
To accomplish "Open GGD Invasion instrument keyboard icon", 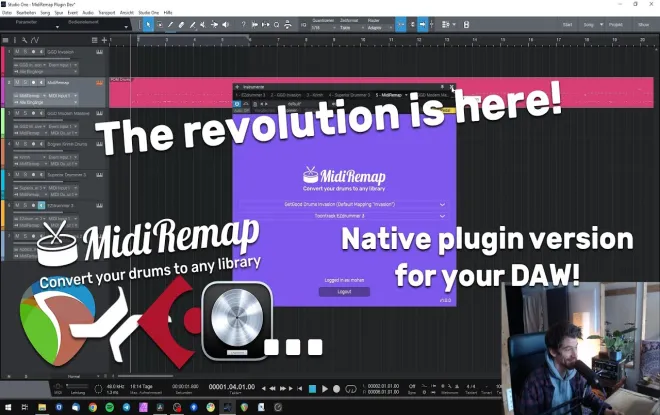I will pyautogui.click(x=99, y=52).
